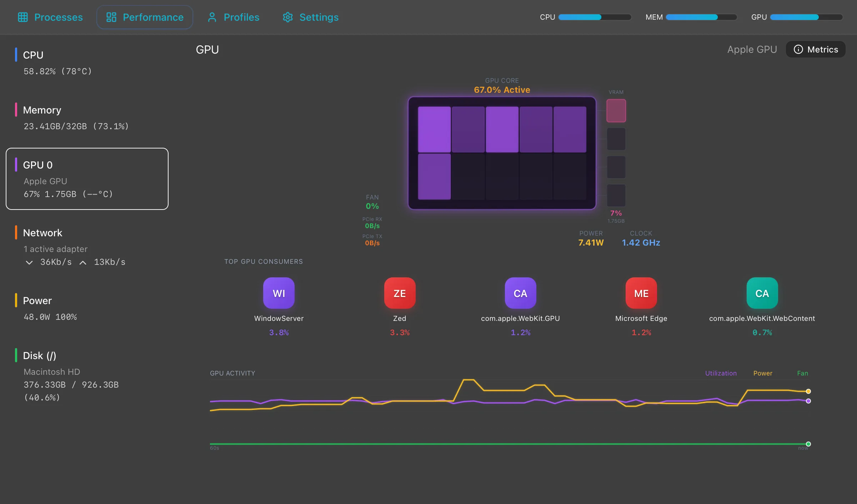Select the Performance panel icon
Viewport: 857px width, 504px height.
pos(112,17)
